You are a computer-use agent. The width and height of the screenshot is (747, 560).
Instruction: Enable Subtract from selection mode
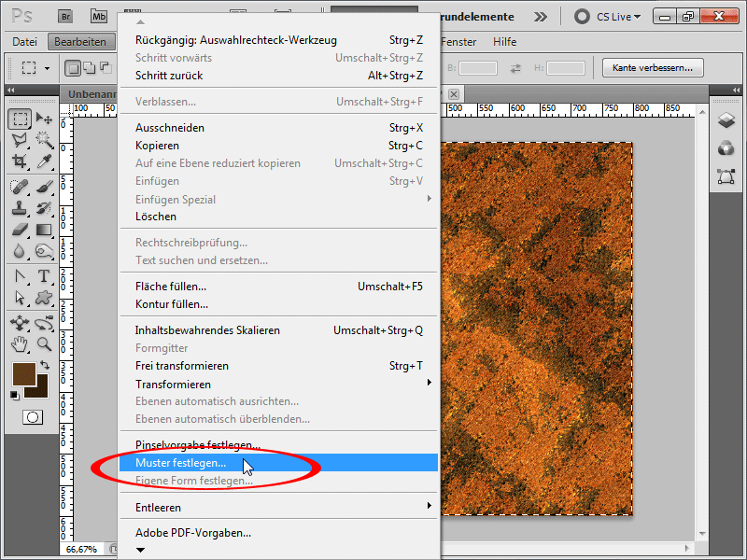(106, 68)
